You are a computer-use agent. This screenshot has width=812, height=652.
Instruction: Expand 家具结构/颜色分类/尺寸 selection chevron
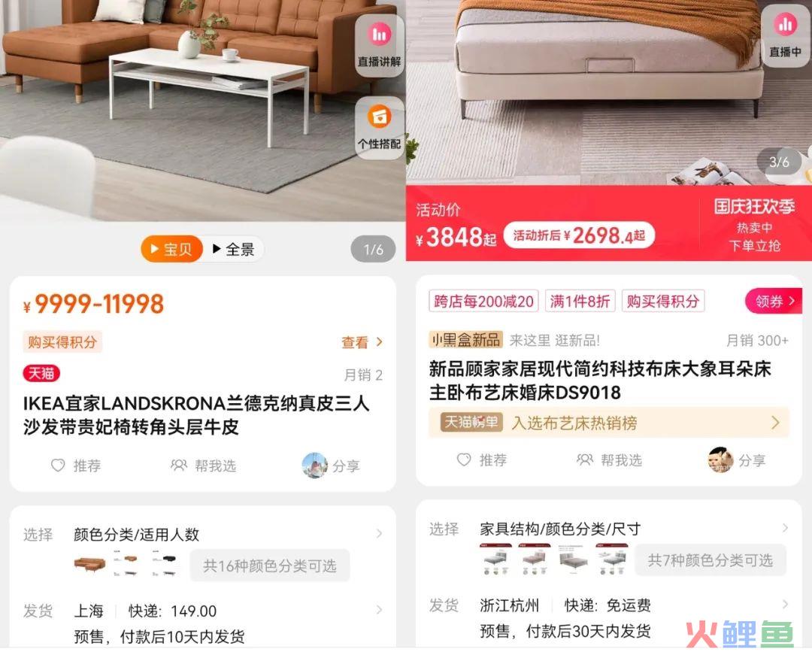pyautogui.click(x=786, y=528)
